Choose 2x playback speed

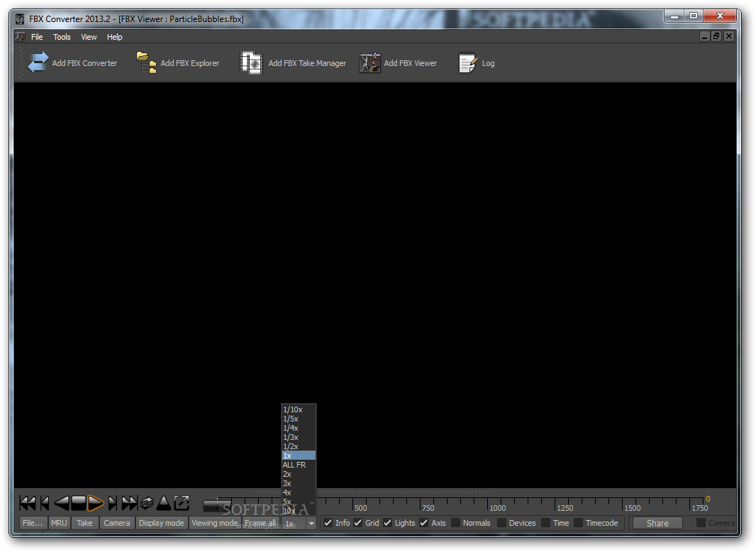[x=299, y=474]
